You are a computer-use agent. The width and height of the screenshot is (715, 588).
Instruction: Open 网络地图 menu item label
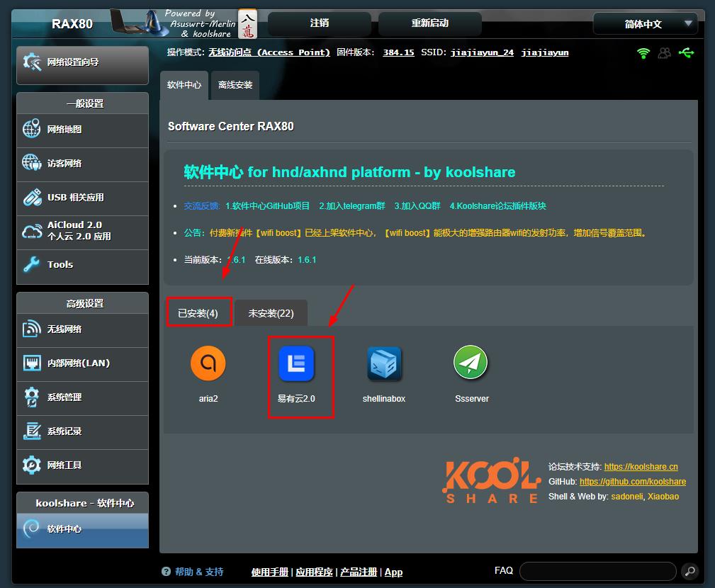[x=64, y=130]
